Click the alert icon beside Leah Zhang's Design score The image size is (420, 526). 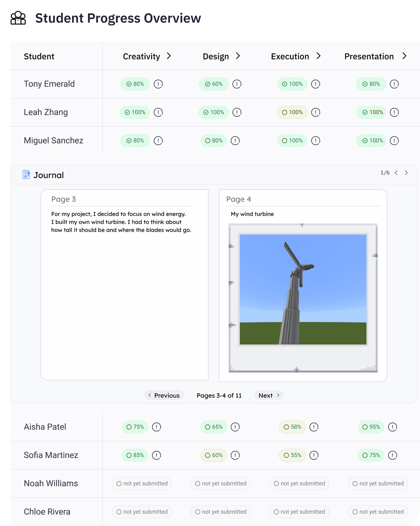point(237,112)
